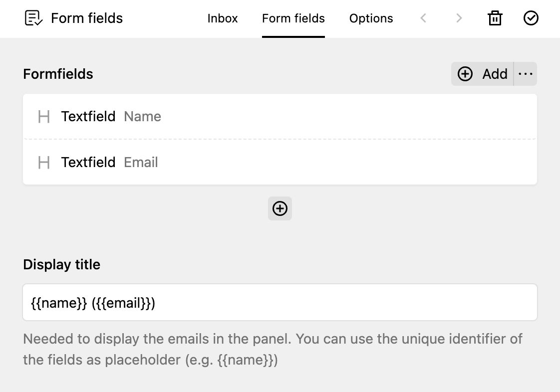
Task: Click the Formfields section heading
Action: pos(58,73)
